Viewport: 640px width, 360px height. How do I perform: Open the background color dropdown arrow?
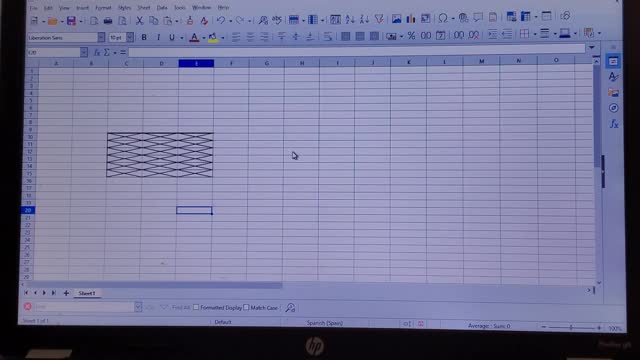(223, 38)
